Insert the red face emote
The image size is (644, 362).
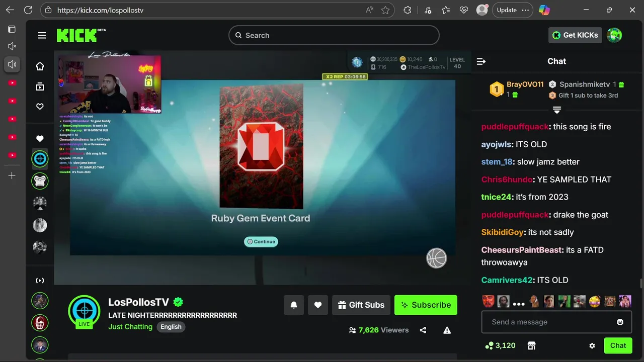click(x=488, y=302)
